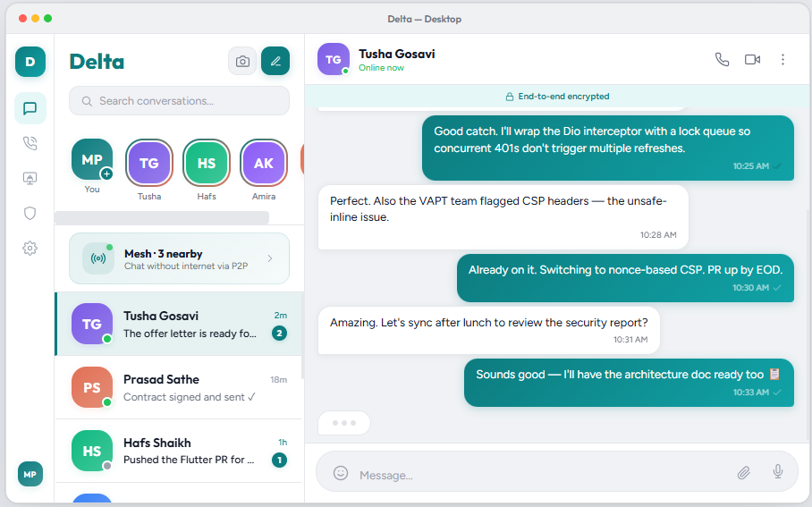Open the Calls section in sidebar
The image size is (812, 507).
tap(30, 143)
